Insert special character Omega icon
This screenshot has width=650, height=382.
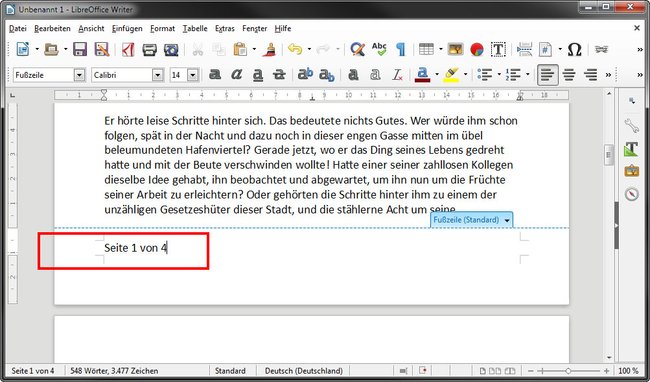click(x=575, y=49)
